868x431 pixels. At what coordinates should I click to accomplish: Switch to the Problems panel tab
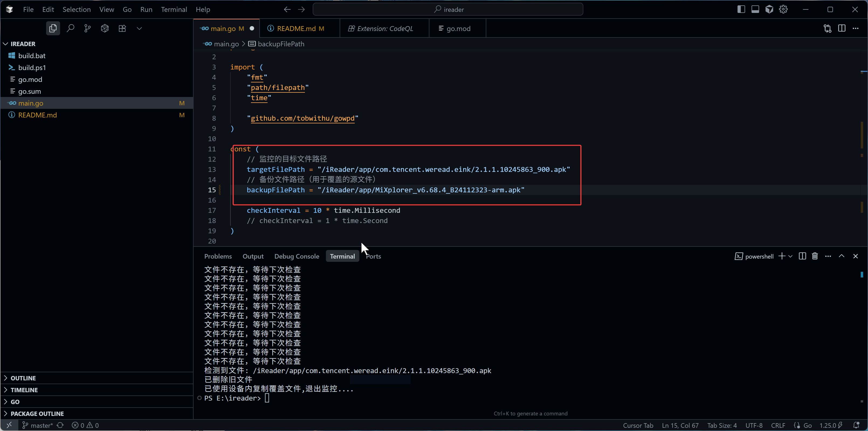click(218, 256)
